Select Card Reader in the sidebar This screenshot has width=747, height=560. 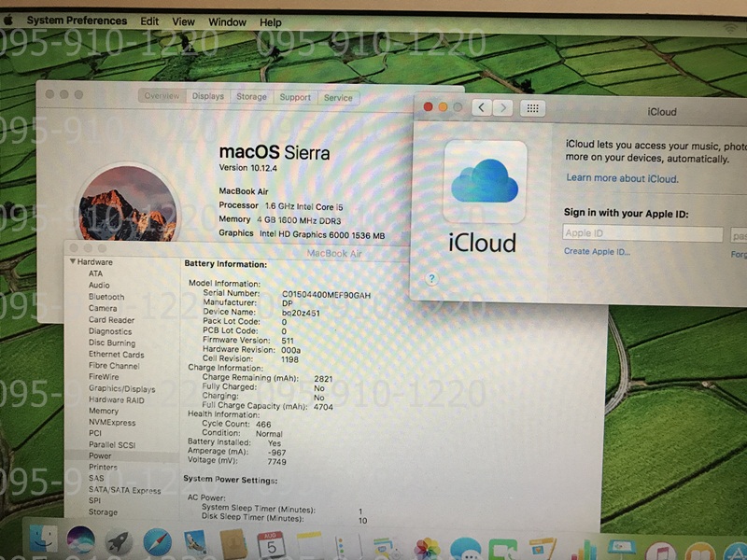tap(111, 320)
